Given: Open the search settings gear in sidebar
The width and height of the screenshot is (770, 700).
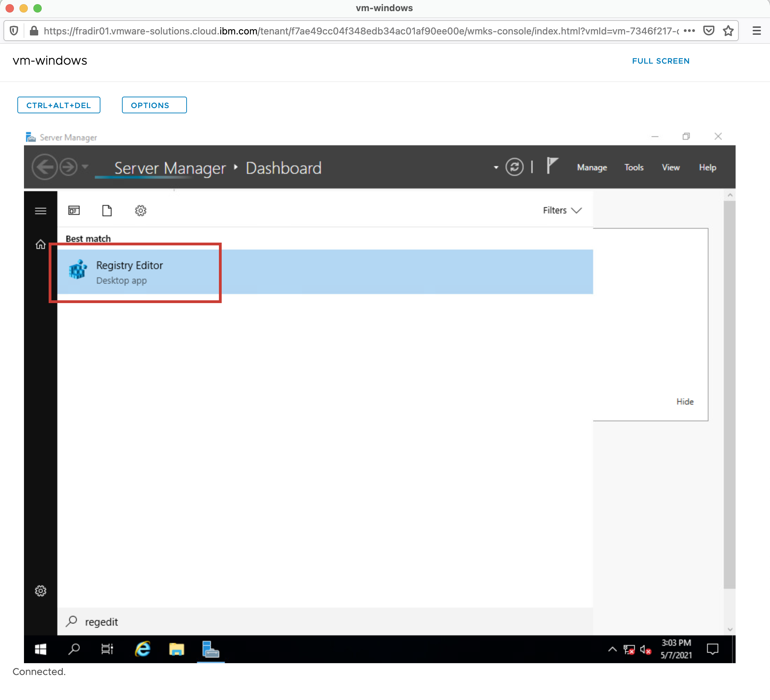Looking at the screenshot, I should tap(41, 591).
